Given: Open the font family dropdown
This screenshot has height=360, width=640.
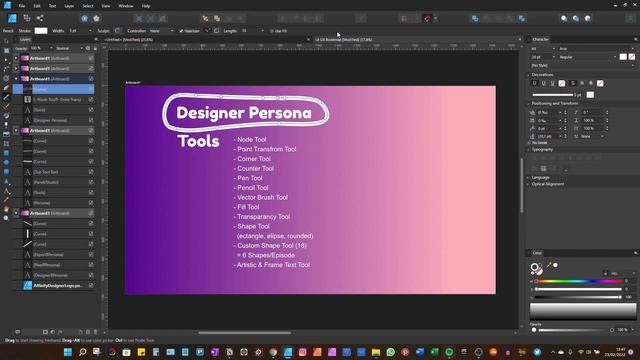Looking at the screenshot, I should (597, 49).
